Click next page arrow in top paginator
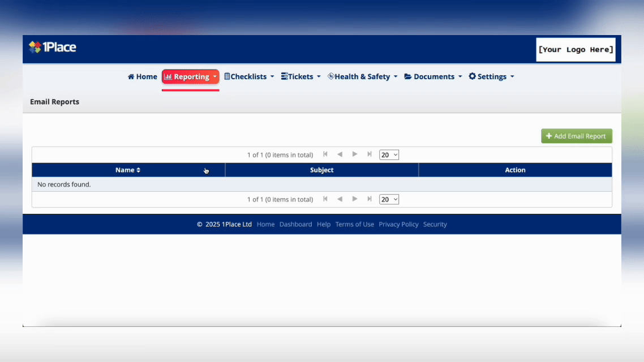 pyautogui.click(x=355, y=154)
